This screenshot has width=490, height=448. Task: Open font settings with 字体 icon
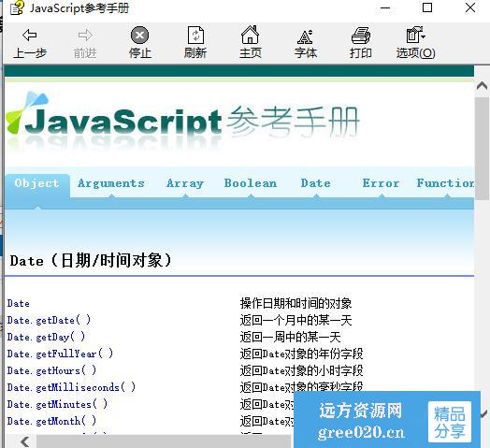[305, 36]
